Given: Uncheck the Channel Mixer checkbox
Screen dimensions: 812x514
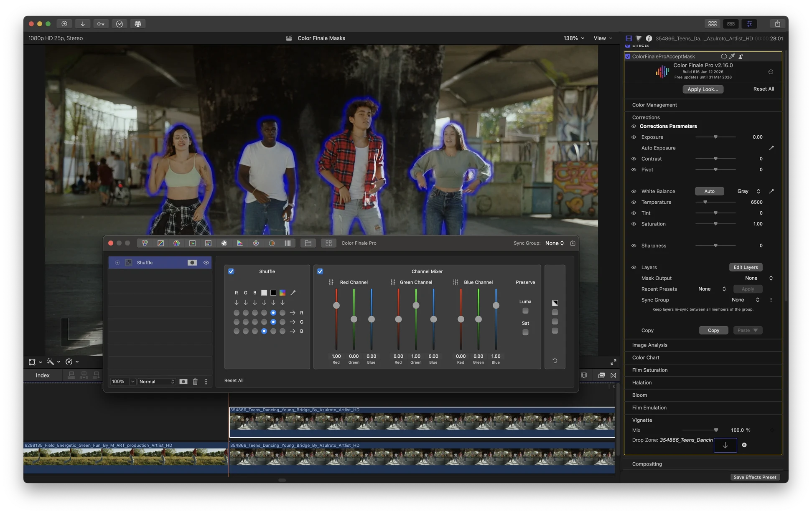Looking at the screenshot, I should point(320,271).
